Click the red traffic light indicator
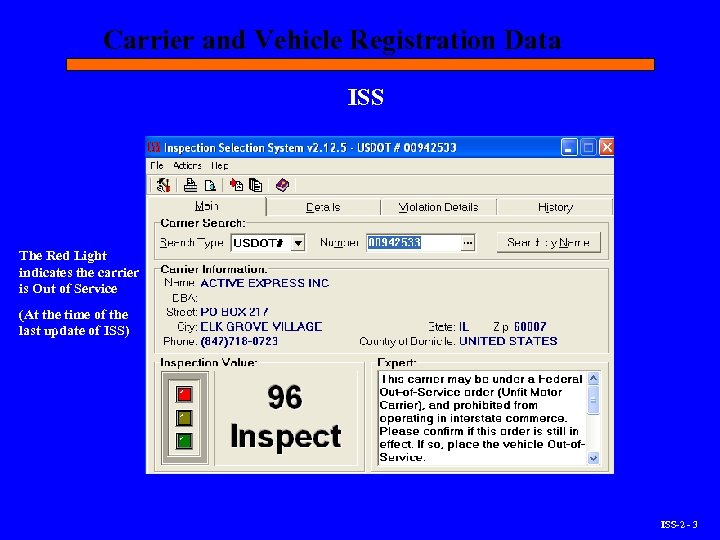 (x=184, y=394)
